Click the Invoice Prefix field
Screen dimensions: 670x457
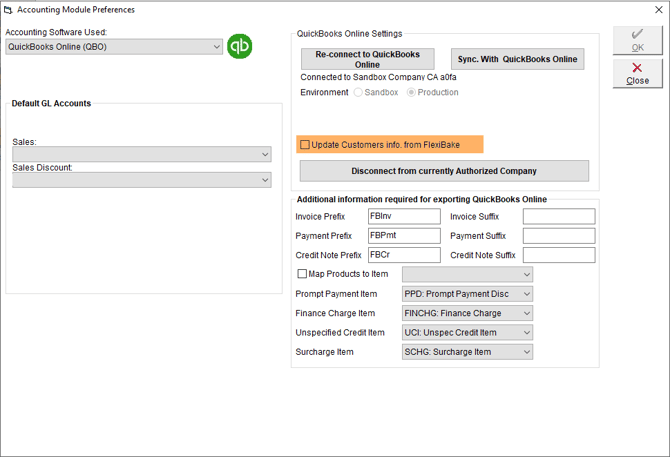404,216
